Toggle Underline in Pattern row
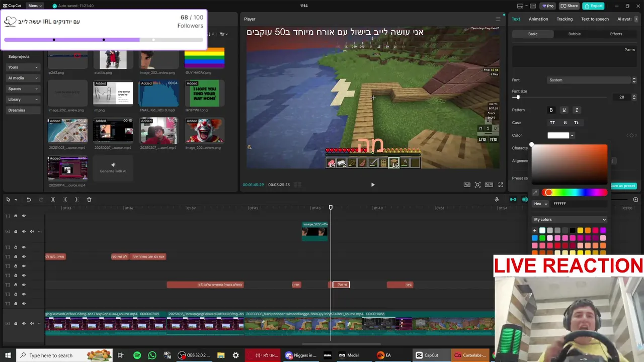Viewport: 644px width, 362px height. pyautogui.click(x=564, y=110)
